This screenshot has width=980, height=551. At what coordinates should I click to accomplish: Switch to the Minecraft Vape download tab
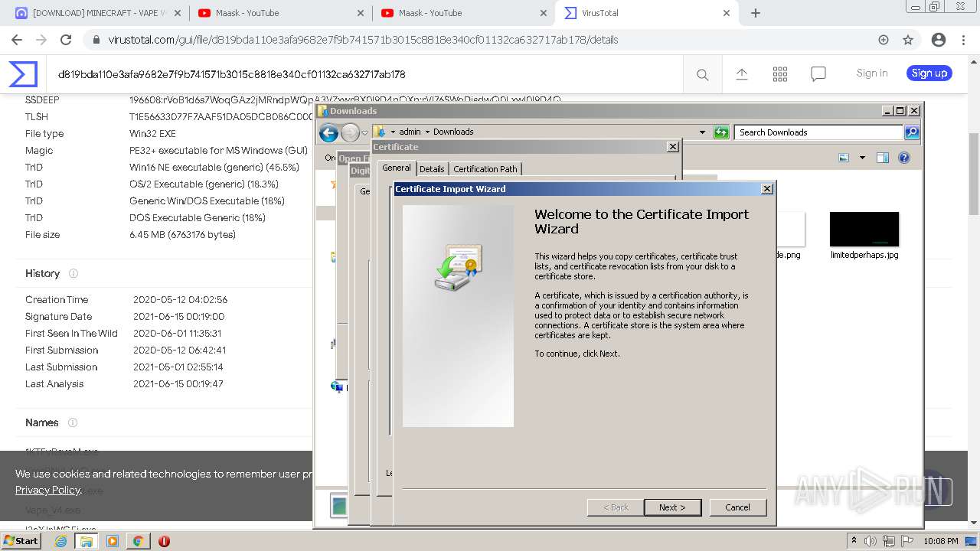(90, 13)
